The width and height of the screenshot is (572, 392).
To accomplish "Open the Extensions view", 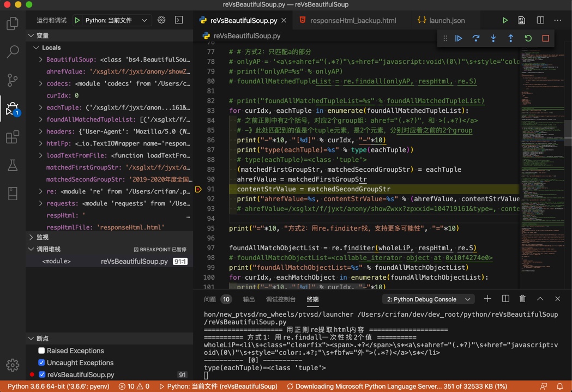I will tap(13, 137).
